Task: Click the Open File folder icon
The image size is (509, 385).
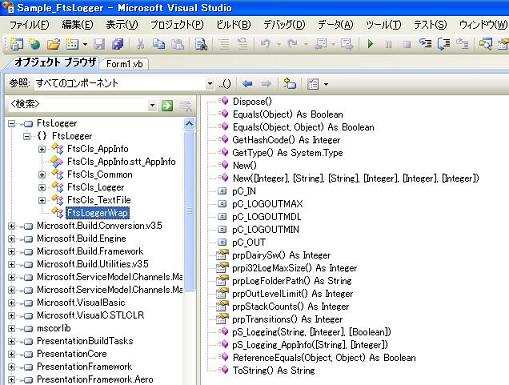Action: (53, 44)
